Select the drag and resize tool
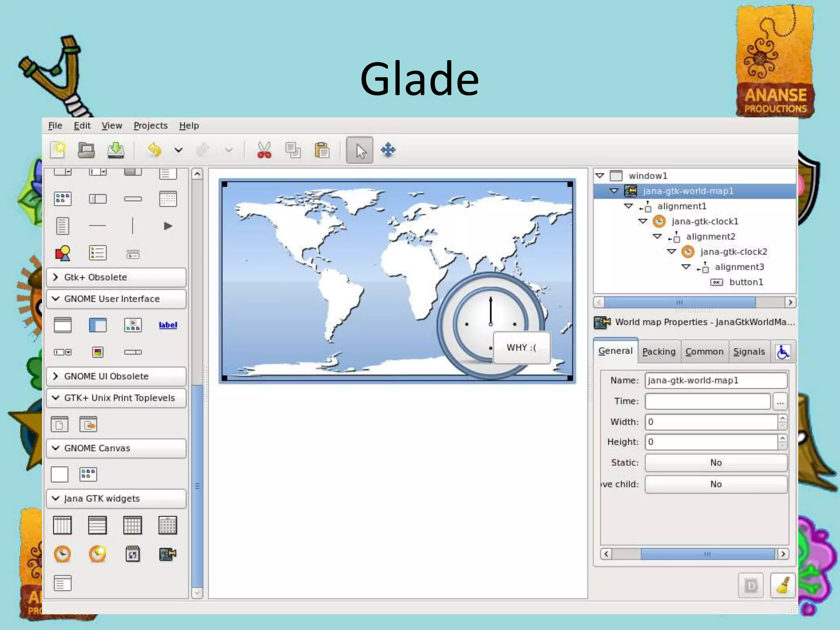 click(388, 150)
